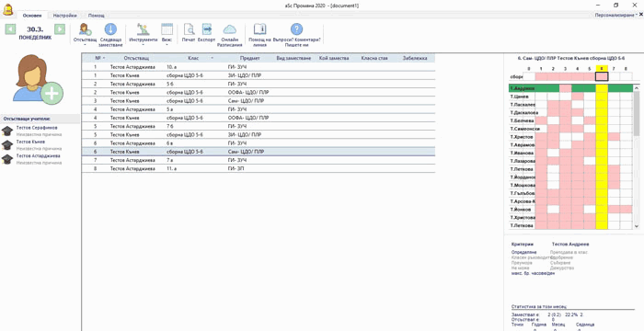Open Помощ на линия help book icon

pos(260,29)
